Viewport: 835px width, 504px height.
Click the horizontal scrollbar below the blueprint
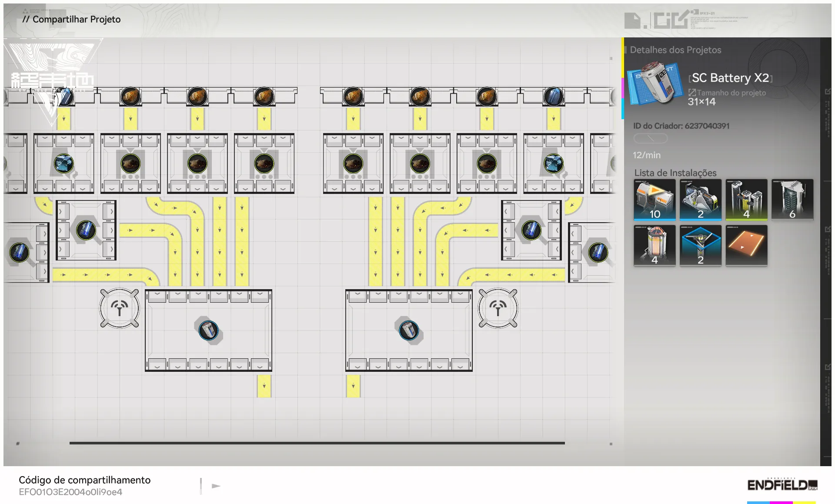(x=317, y=443)
